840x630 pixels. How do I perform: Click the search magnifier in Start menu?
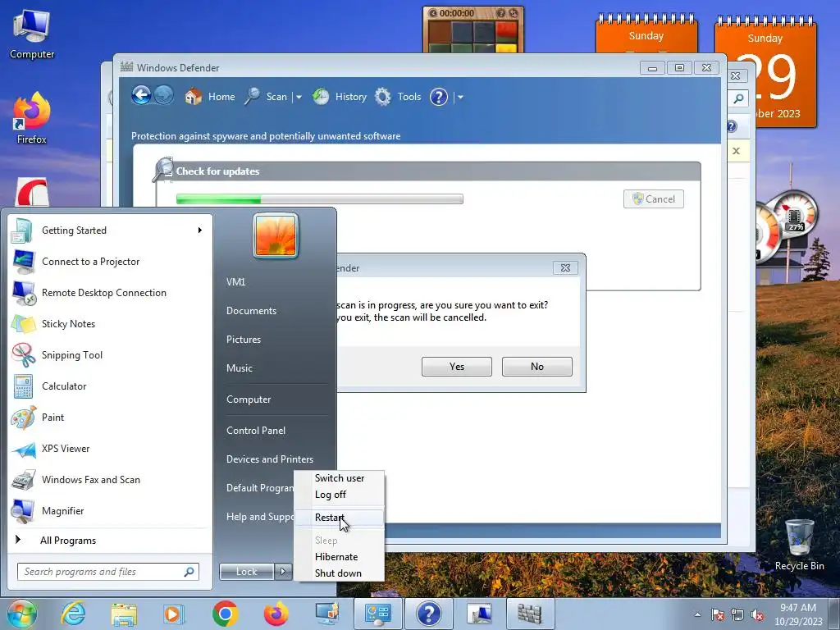(x=189, y=572)
